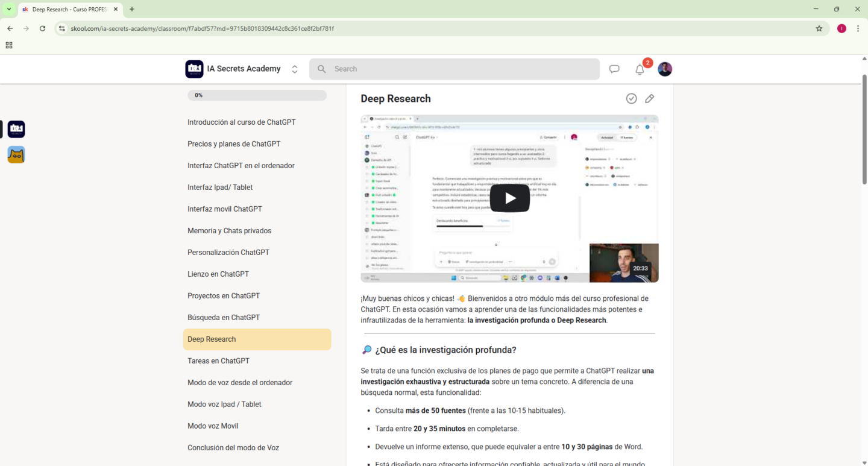Viewport: 868px width, 466px height.
Task: Click the skool.com address bar URL
Action: (x=203, y=28)
